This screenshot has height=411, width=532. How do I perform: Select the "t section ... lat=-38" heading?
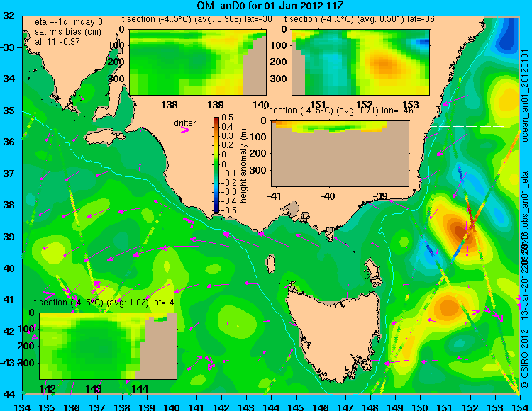(196, 19)
